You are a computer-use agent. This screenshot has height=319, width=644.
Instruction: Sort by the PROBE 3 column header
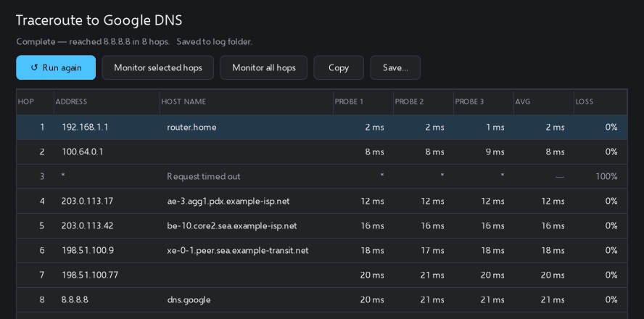click(x=484, y=101)
